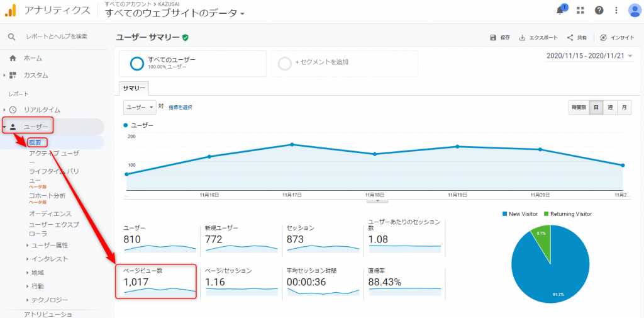The image size is (644, 318).
Task: Click the 新規ユーザー 772 metric
Action: coord(241,239)
